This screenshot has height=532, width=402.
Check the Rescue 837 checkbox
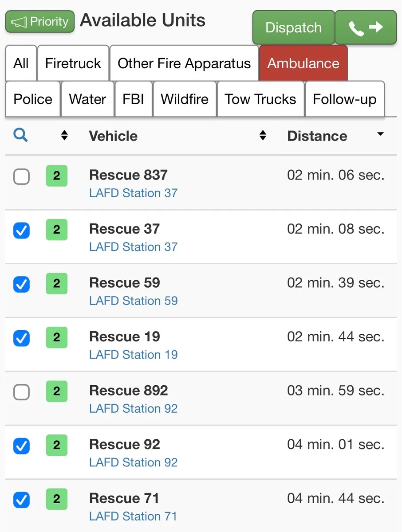(x=21, y=177)
